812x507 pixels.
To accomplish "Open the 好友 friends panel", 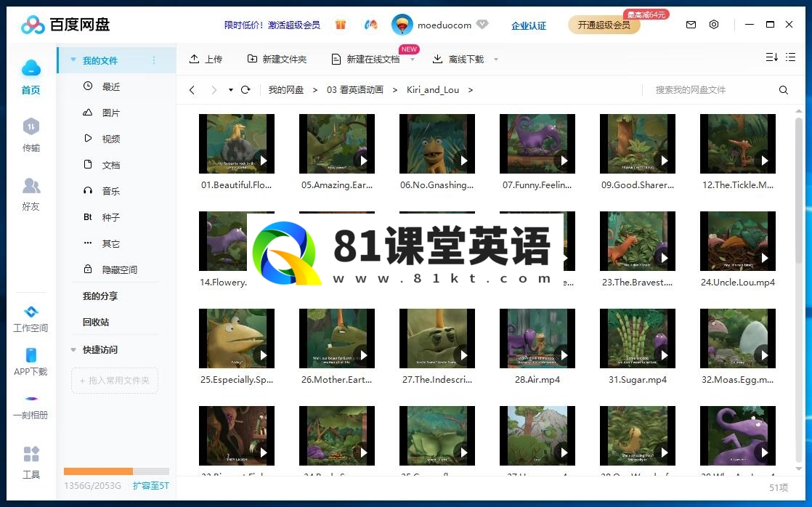I will pos(31,194).
